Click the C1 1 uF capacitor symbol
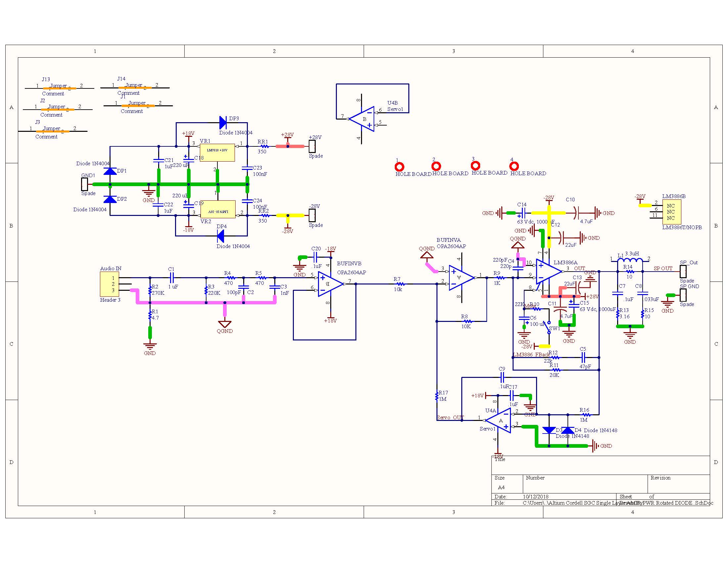The width and height of the screenshot is (728, 563). [x=172, y=278]
